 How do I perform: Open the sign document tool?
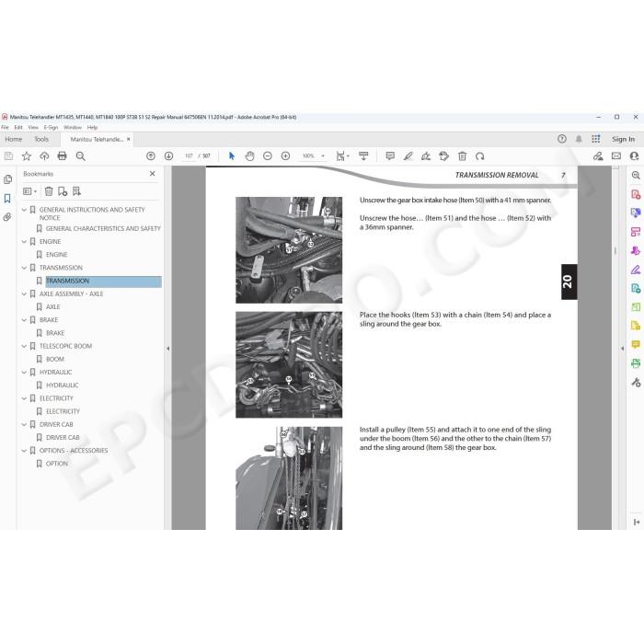pyautogui.click(x=426, y=156)
